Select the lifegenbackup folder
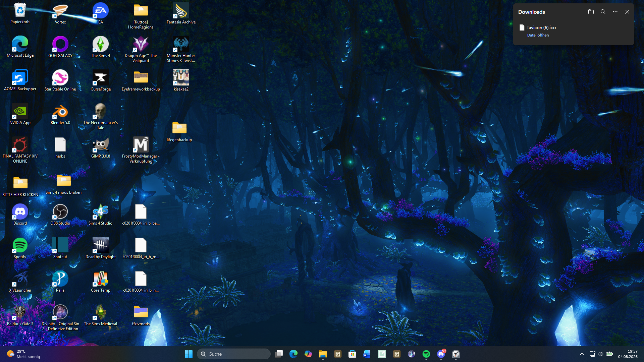Viewport: 644px width, 362px height. point(179,131)
